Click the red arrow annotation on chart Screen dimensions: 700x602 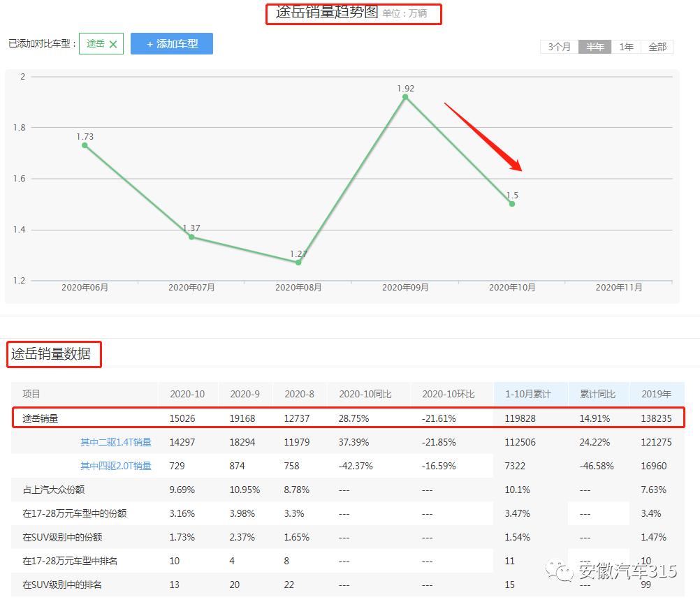click(x=483, y=137)
